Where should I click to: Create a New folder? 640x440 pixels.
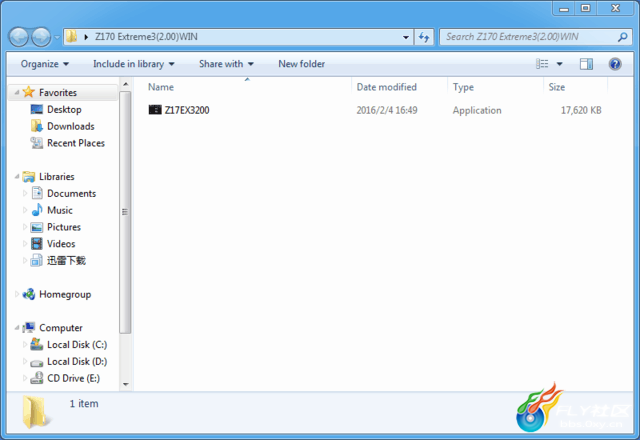point(302,64)
